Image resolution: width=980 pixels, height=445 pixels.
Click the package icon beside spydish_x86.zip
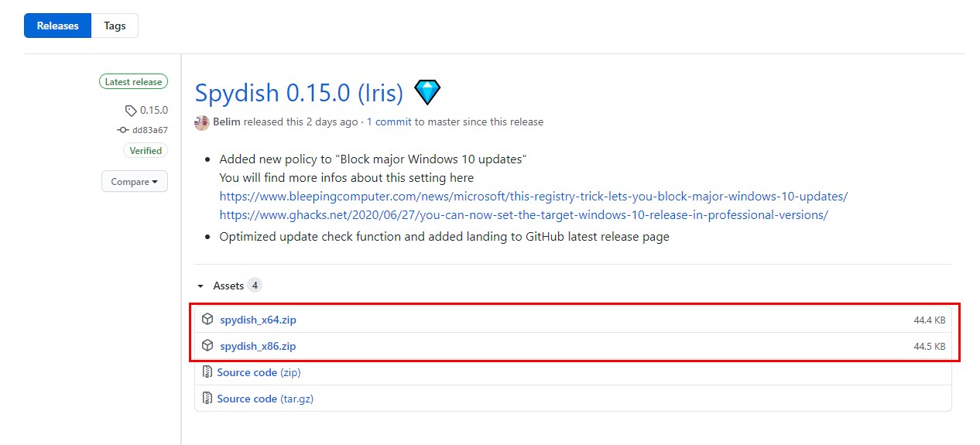pyautogui.click(x=207, y=345)
